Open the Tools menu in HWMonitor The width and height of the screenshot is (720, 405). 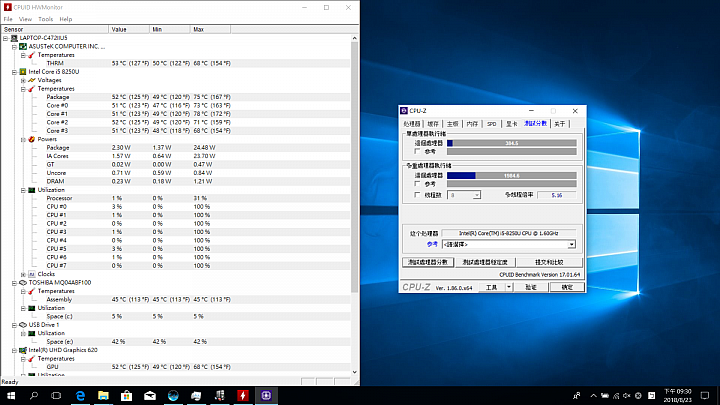pyautogui.click(x=45, y=19)
